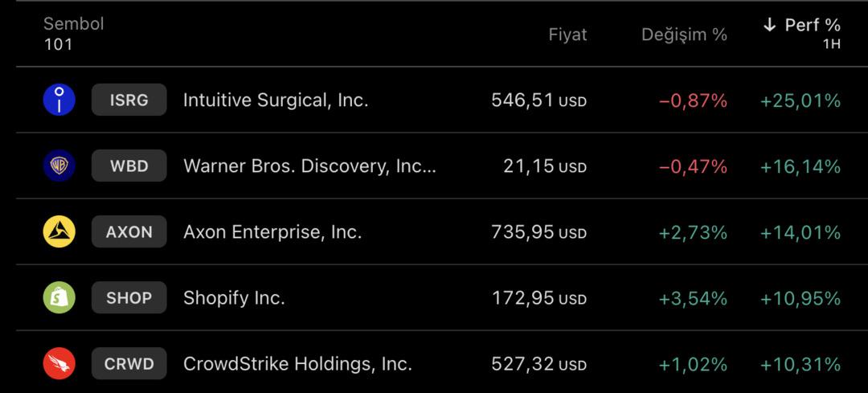This screenshot has width=868, height=393.
Task: Click the descending sort arrow beside Perf %
Action: 769,26
